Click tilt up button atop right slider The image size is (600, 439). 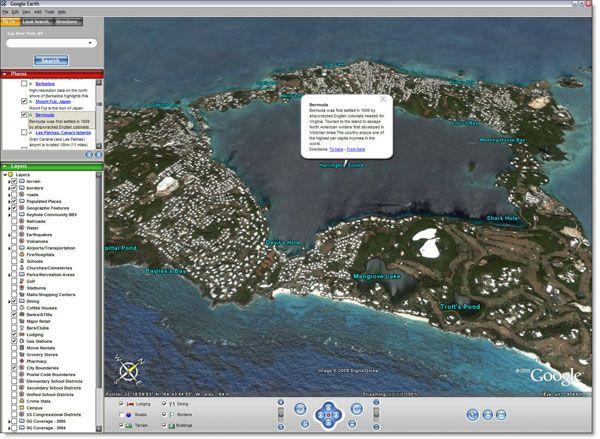[x=376, y=402]
